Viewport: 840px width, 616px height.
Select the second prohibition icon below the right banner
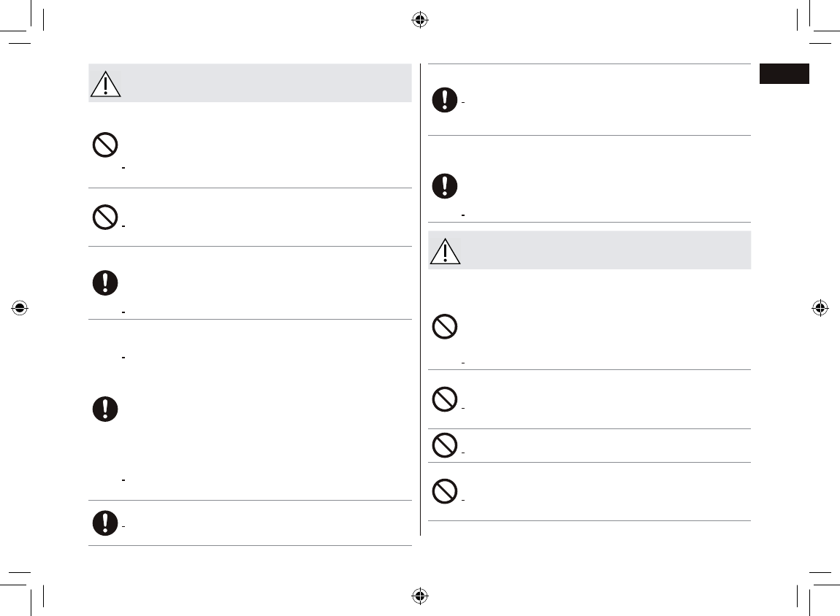click(x=445, y=399)
